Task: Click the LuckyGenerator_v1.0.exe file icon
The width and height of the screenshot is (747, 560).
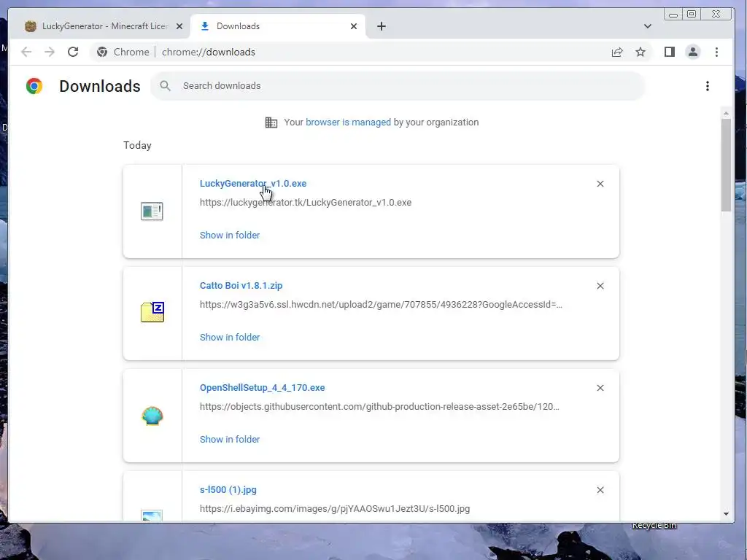Action: coord(152,211)
